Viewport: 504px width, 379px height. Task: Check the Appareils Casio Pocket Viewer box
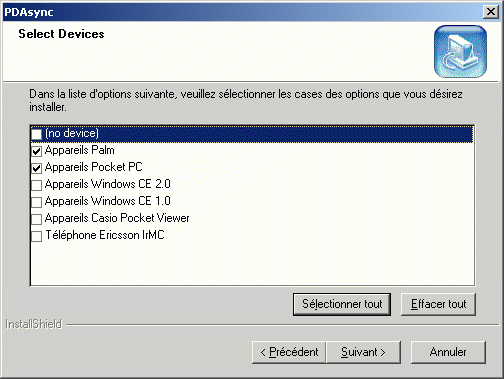[x=36, y=219]
